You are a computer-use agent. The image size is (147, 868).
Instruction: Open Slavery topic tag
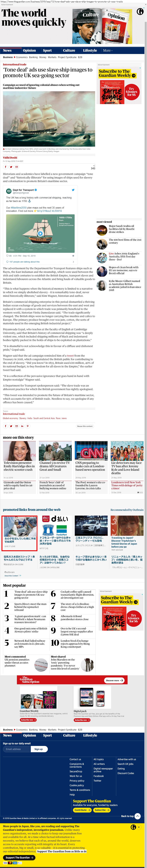pyautogui.click(x=23, y=418)
